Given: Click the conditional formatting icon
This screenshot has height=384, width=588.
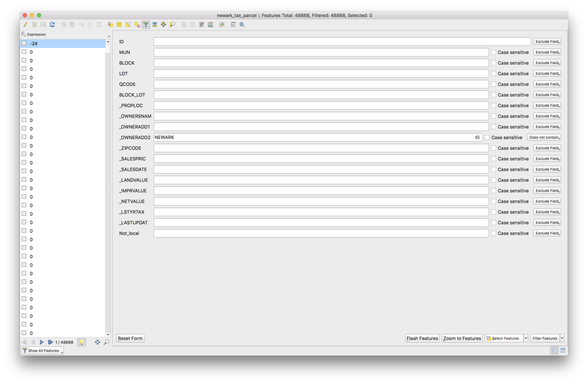Looking at the screenshot, I should click(222, 24).
